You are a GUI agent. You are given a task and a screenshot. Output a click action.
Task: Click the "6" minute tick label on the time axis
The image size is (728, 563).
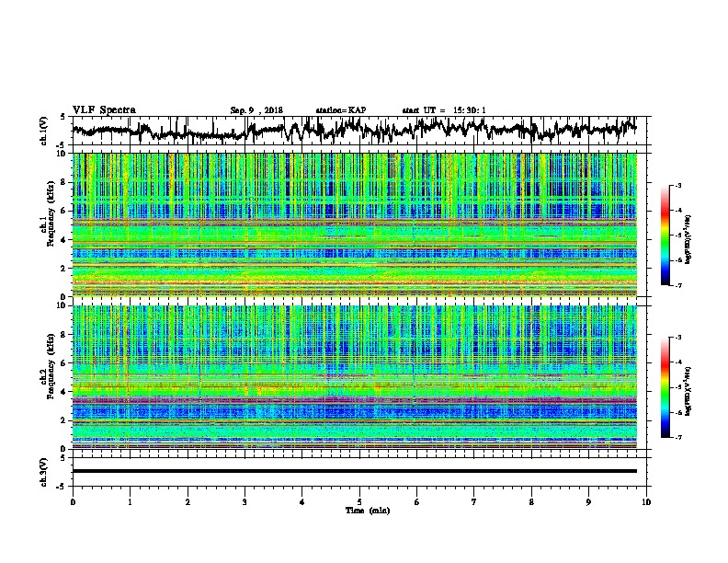pos(417,502)
